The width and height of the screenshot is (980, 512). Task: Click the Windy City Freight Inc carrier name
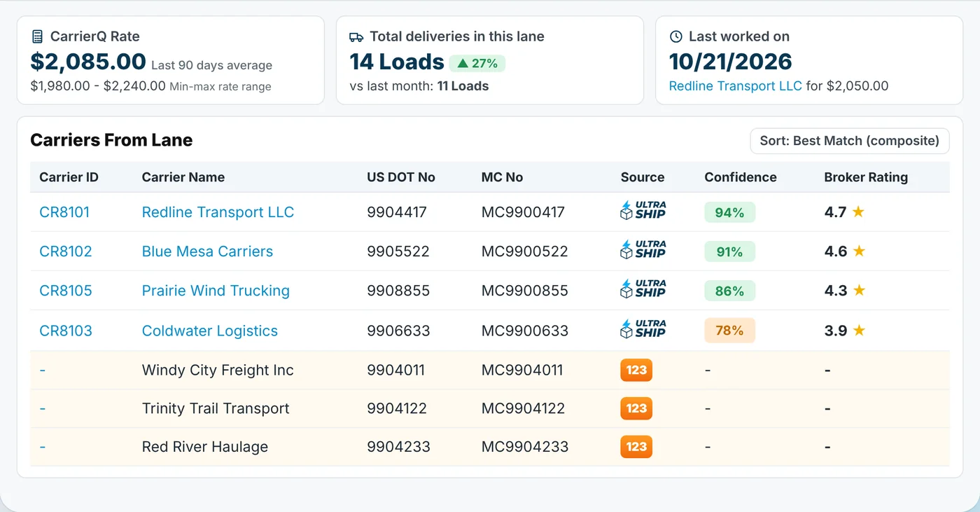218,370
